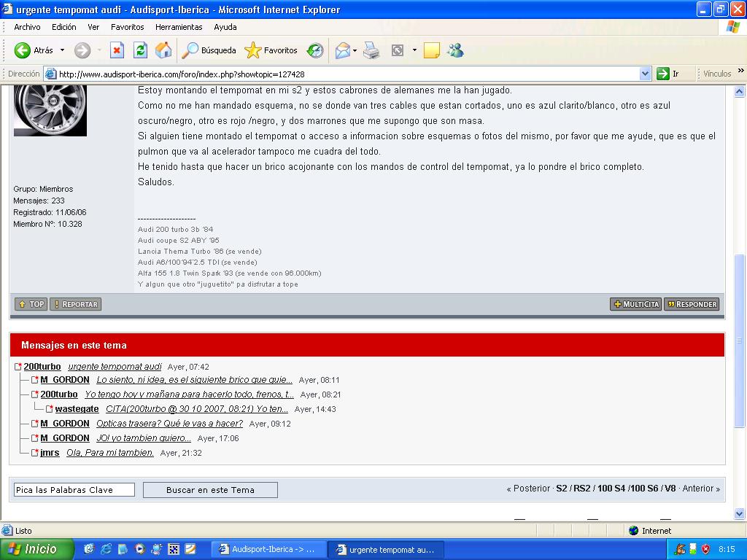The image size is (747, 560).
Task: Toggle MultiCita for this post
Action: [635, 304]
